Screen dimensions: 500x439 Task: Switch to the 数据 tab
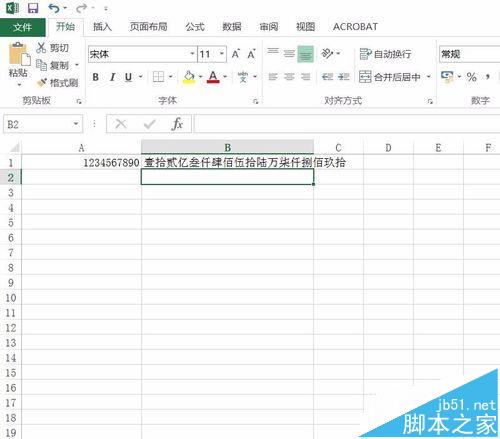tap(232, 27)
